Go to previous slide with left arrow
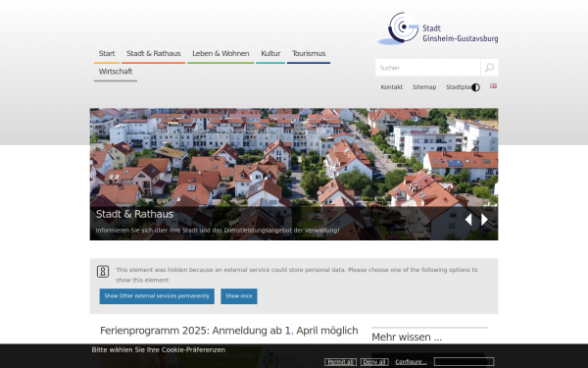The width and height of the screenshot is (588, 368). 468,220
